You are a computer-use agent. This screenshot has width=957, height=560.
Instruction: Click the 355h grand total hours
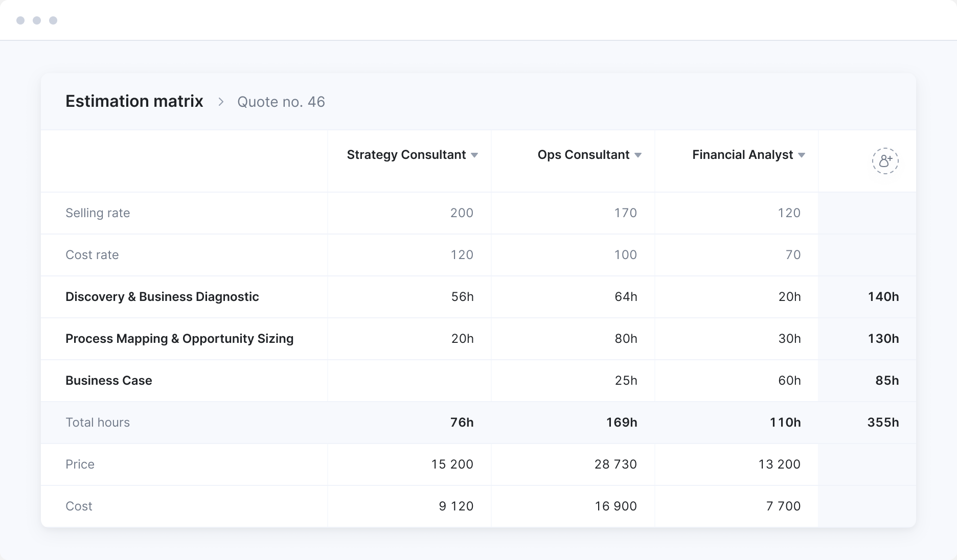882,423
